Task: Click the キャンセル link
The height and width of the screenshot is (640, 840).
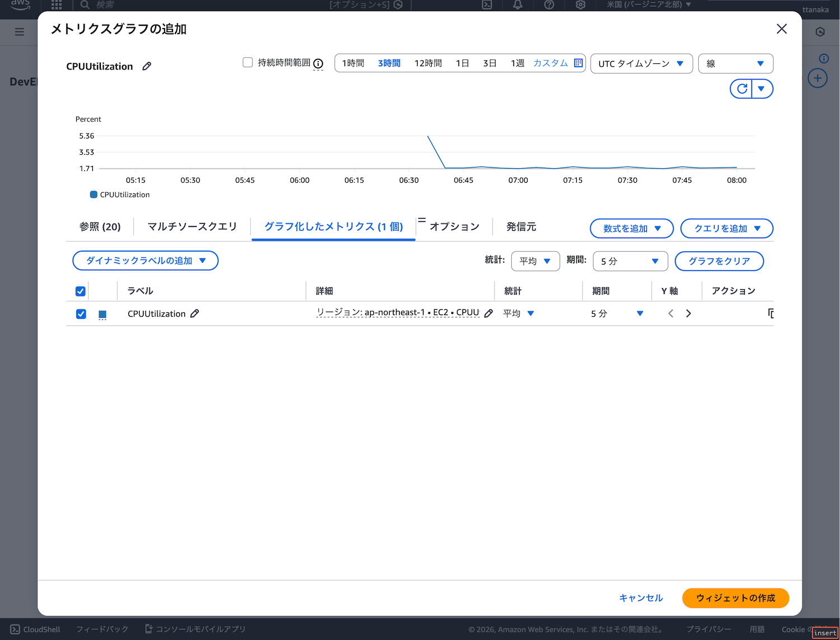Action: coord(641,598)
